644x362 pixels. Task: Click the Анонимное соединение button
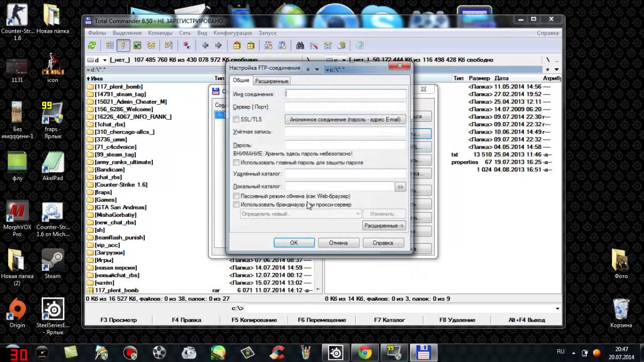click(x=345, y=120)
